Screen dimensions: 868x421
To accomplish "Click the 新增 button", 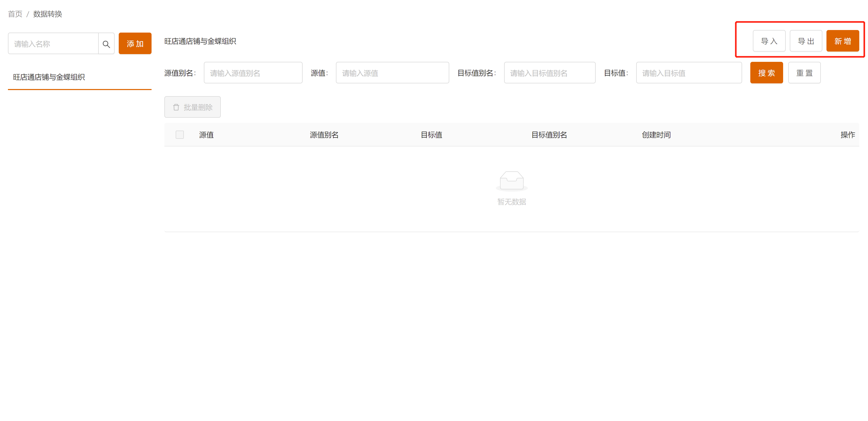I will point(842,41).
